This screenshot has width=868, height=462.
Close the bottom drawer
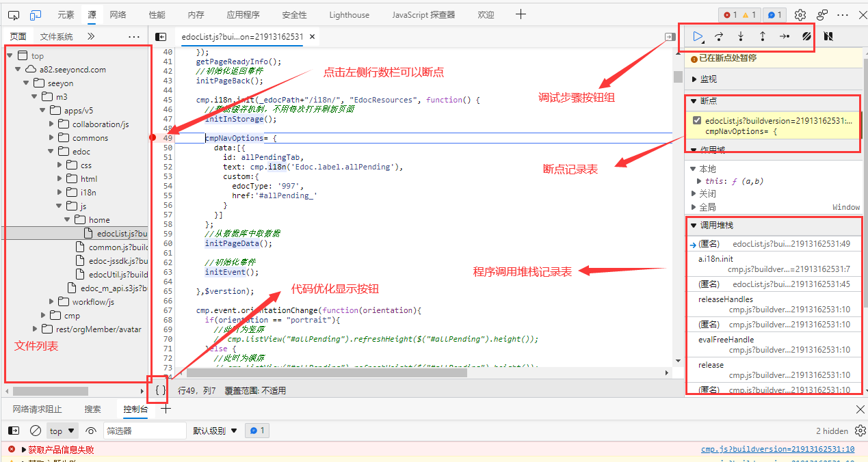860,409
